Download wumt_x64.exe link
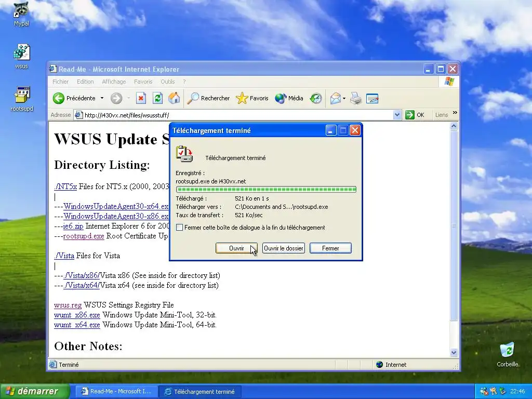Image resolution: width=532 pixels, height=399 pixels. point(77,325)
